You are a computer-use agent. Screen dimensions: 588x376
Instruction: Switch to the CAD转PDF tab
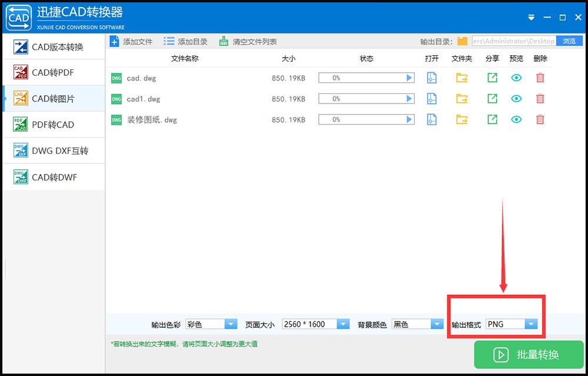coord(54,72)
